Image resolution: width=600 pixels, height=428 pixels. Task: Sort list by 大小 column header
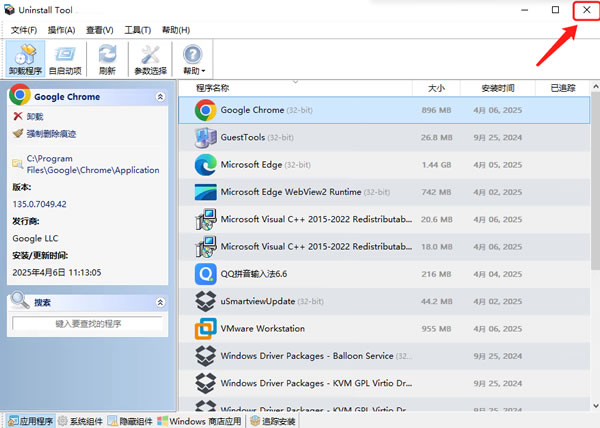[435, 88]
